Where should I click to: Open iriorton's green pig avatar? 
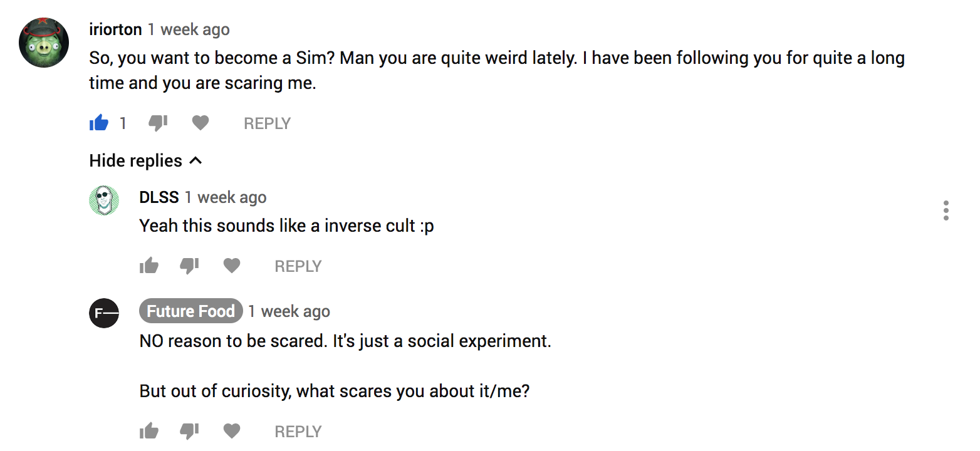click(44, 43)
